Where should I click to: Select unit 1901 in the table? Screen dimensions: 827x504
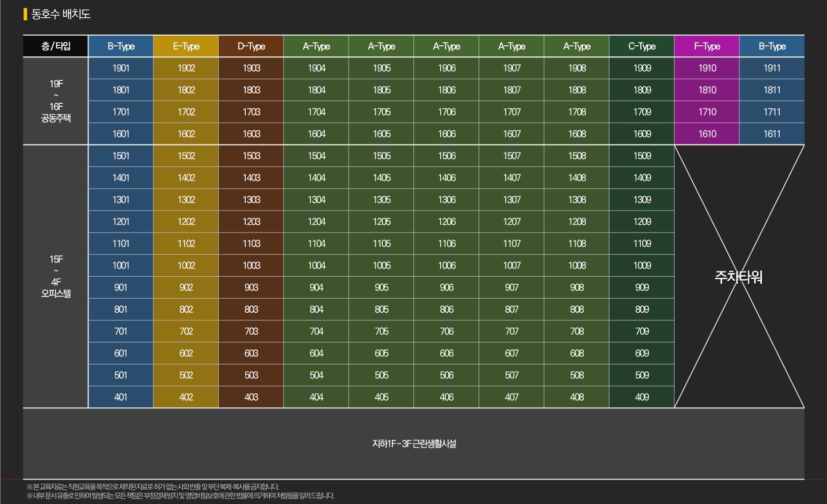121,68
